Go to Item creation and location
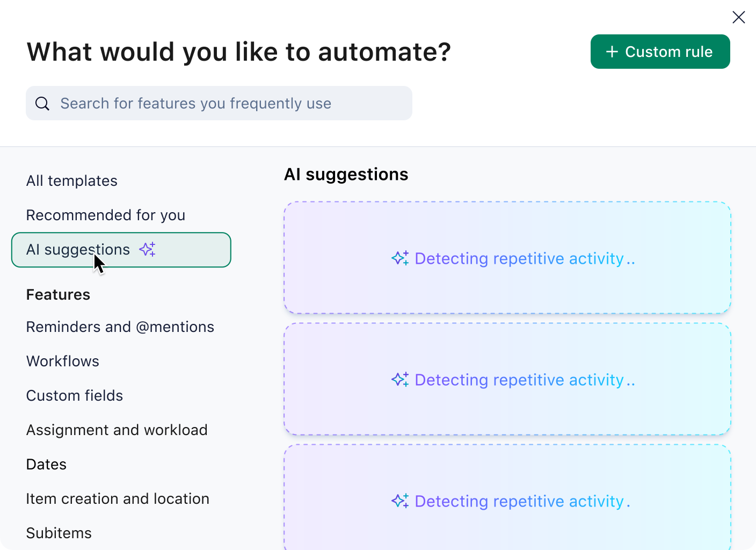 pos(118,499)
